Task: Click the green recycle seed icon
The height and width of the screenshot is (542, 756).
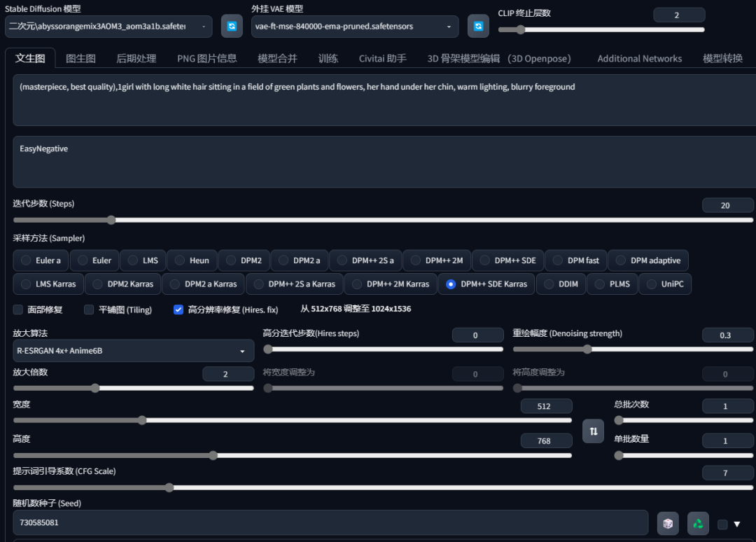Action: 698,524
